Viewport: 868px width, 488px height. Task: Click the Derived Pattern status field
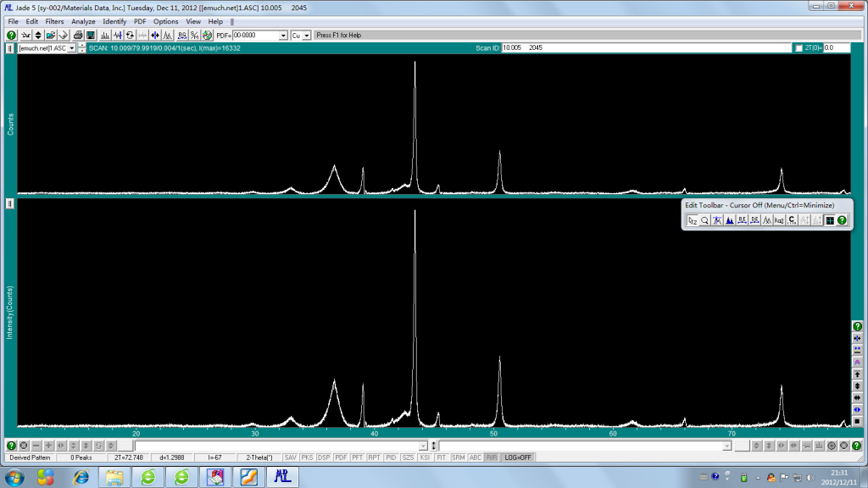pyautogui.click(x=30, y=457)
